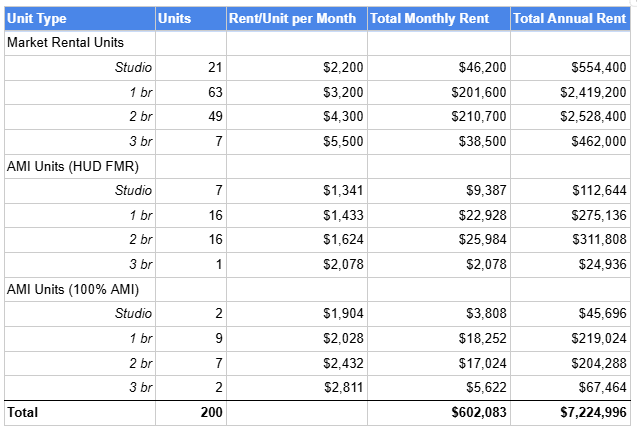Viewport: 637px width, 430px height.
Task: Select the "AMI Units (100% AMI)" section label
Action: [x=73, y=289]
